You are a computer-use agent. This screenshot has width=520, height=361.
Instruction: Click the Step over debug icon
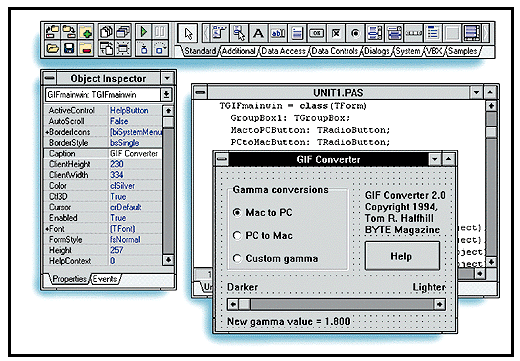[160, 48]
